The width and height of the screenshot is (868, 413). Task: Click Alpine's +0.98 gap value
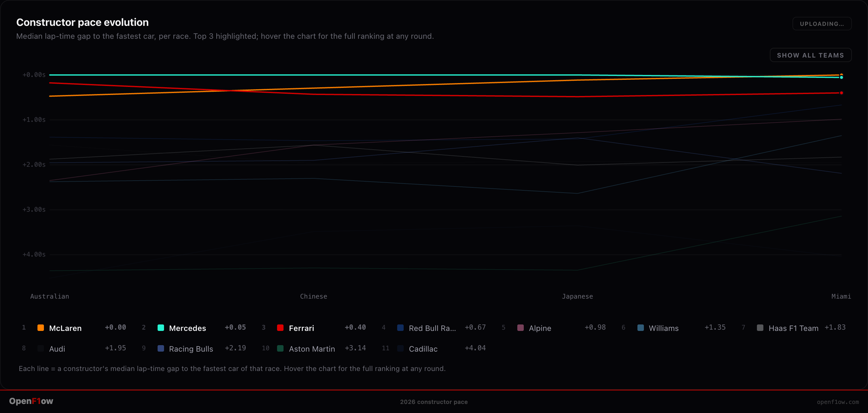595,327
